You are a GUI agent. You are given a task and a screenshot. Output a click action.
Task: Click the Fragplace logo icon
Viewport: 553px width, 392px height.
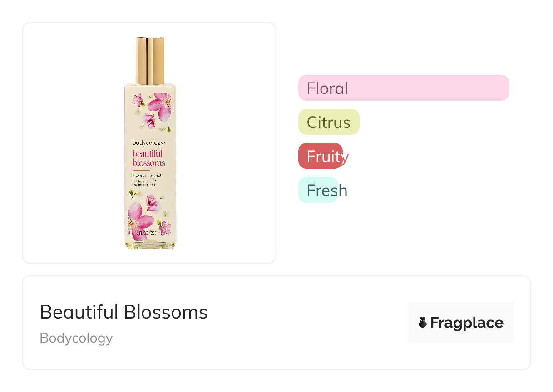click(423, 323)
